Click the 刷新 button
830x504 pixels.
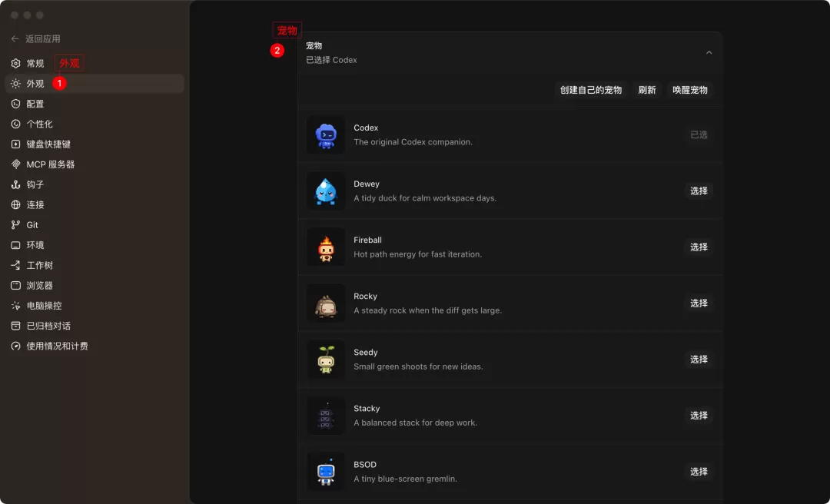click(647, 90)
